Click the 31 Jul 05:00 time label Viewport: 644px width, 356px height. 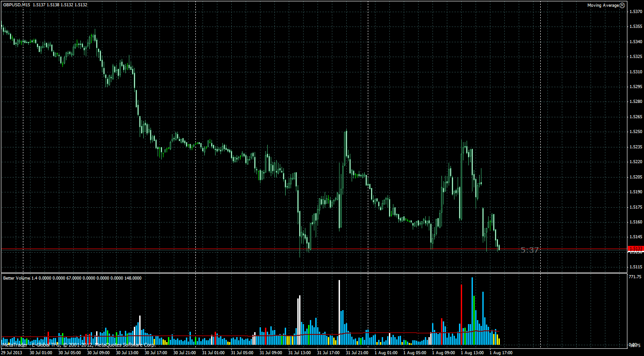click(241, 353)
